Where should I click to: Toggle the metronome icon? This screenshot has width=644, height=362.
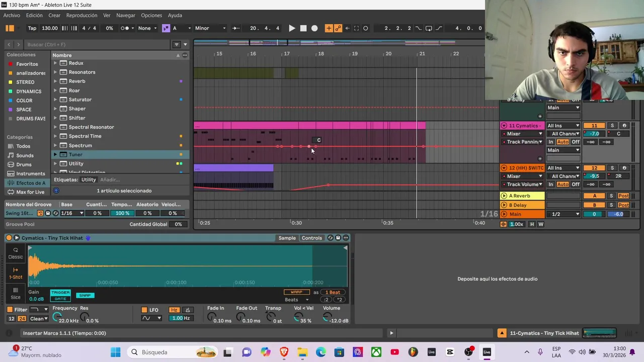click(125, 28)
